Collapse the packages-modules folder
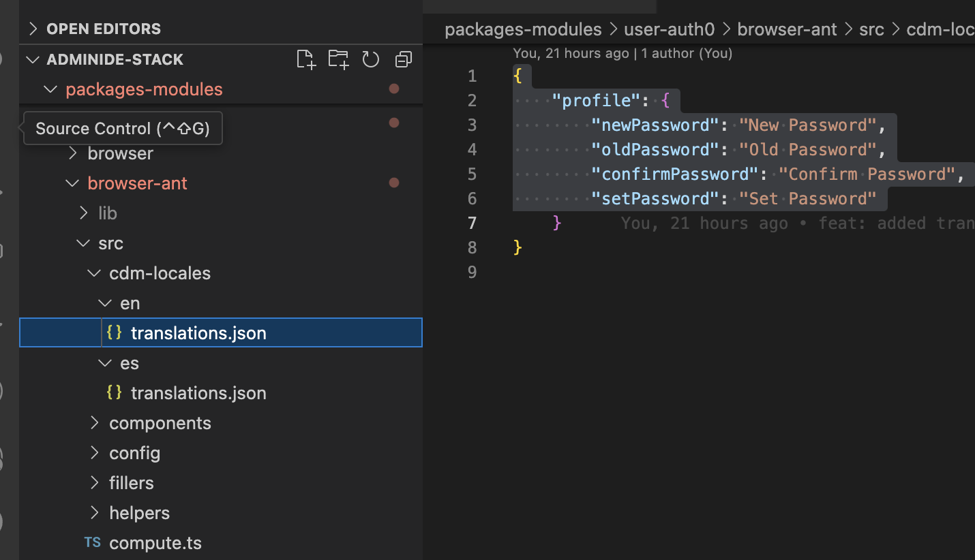This screenshot has height=560, width=975. pos(50,89)
